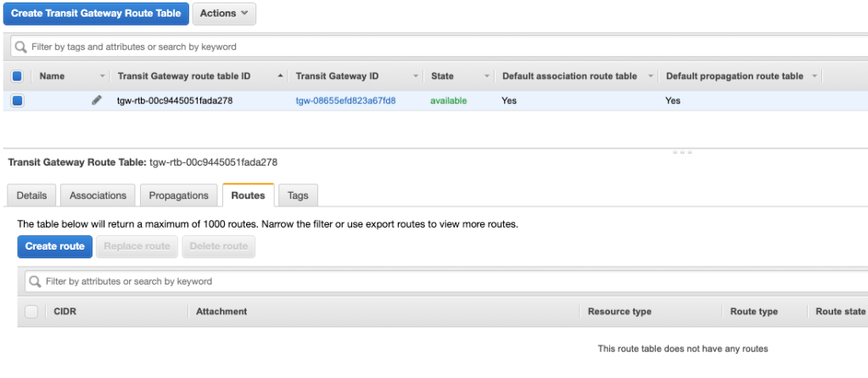Open Transit Gateway ID column dropdown arrow

416,76
